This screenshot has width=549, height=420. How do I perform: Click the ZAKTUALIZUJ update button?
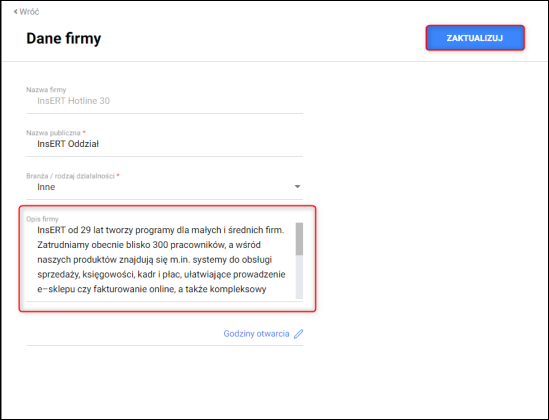point(475,38)
